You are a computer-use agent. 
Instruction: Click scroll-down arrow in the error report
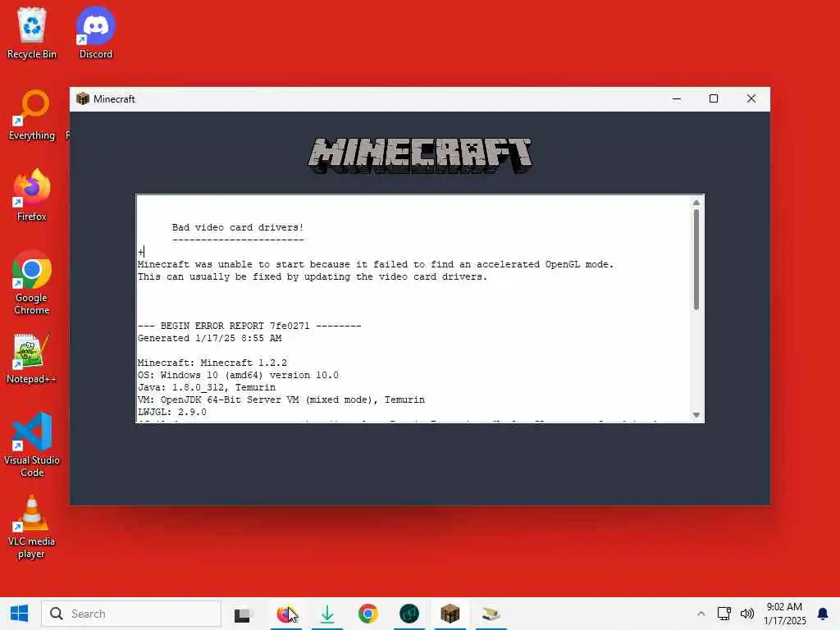[696, 415]
